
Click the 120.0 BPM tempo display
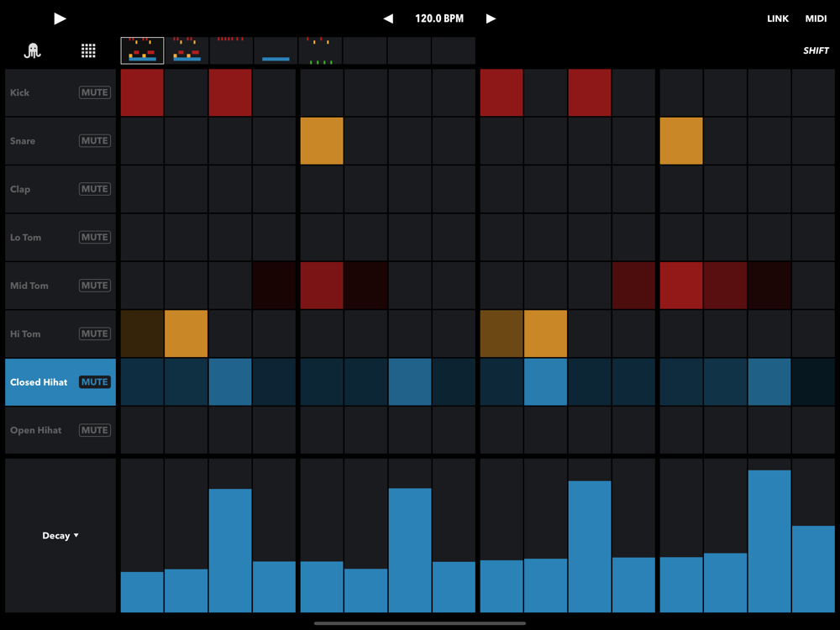439,18
